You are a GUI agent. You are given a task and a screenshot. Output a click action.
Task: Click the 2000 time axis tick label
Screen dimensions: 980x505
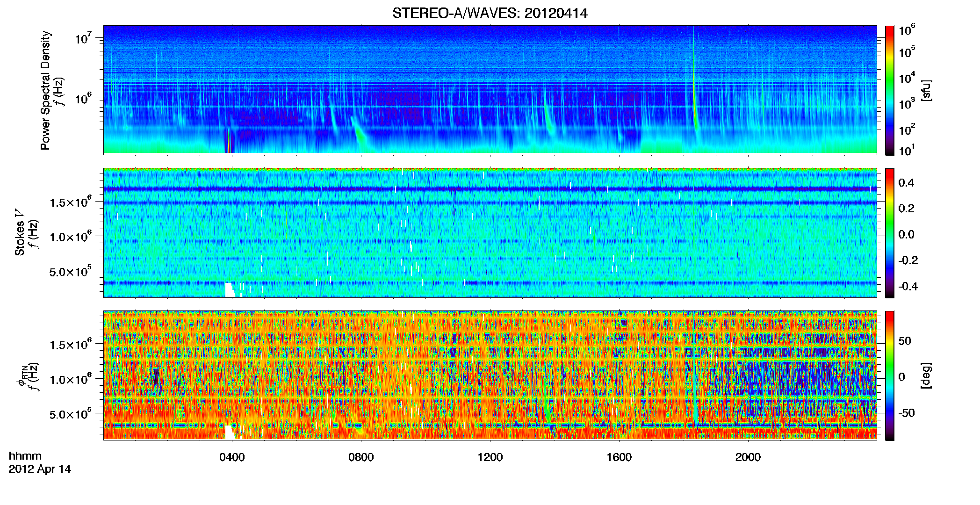click(748, 457)
